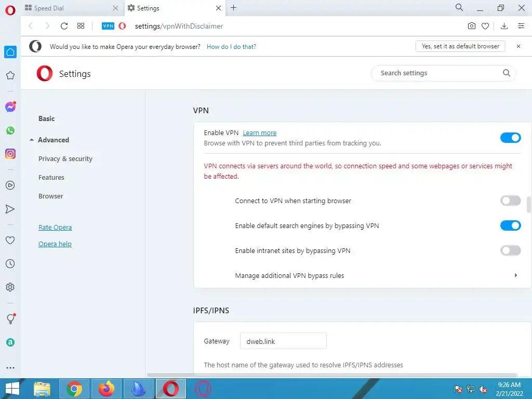Toggle default search engines bypassing VPN
Screen dimensions: 532x399
point(510,225)
